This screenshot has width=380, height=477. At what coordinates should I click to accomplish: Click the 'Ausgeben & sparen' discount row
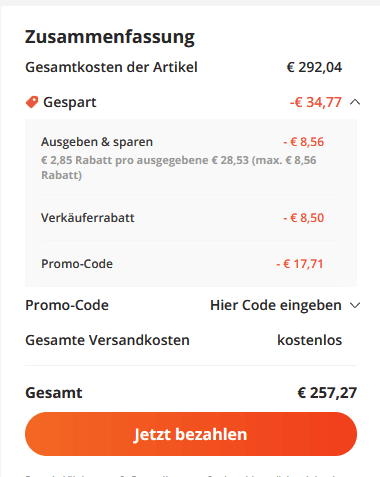[x=191, y=157]
